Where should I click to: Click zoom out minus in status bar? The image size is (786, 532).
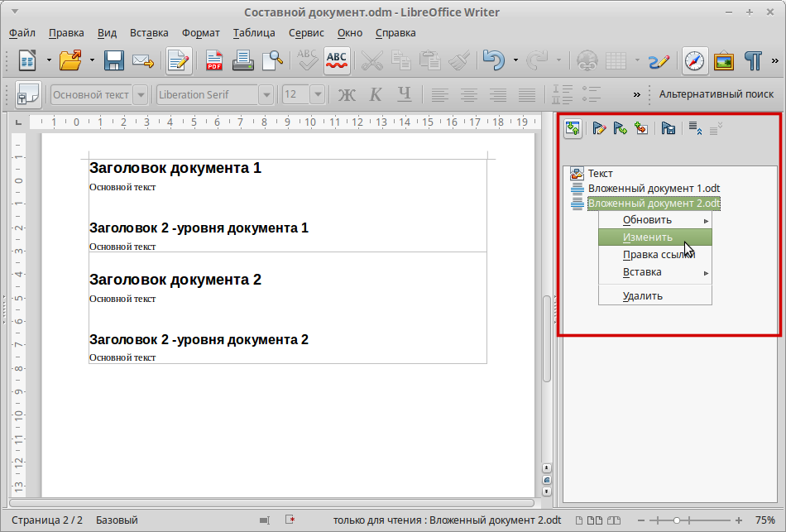[642, 520]
